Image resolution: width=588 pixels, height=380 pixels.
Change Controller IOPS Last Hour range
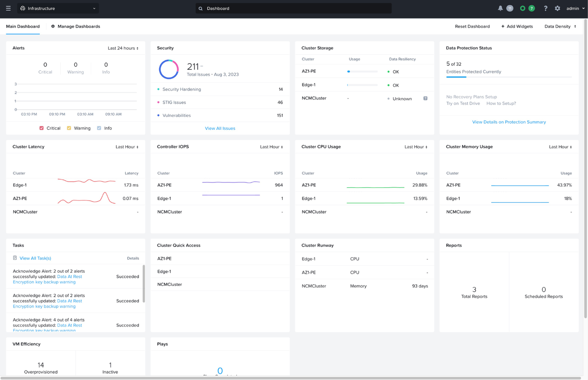(271, 147)
